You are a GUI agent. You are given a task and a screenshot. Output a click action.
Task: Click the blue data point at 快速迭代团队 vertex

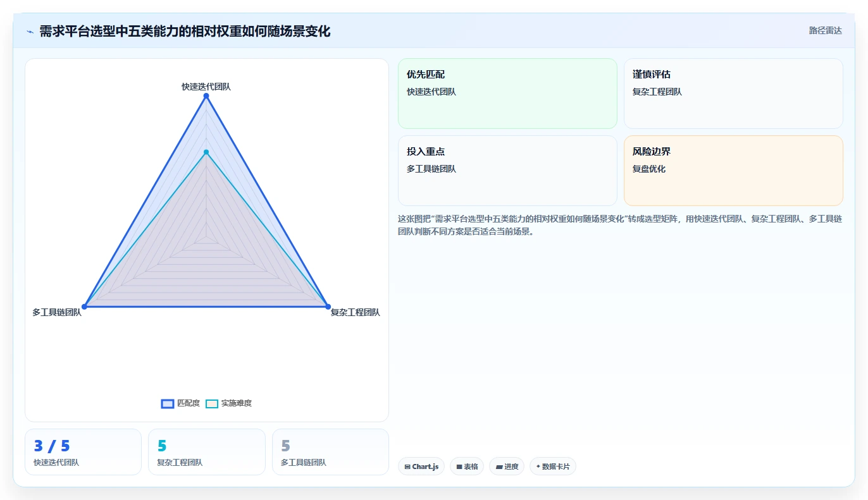tap(206, 95)
